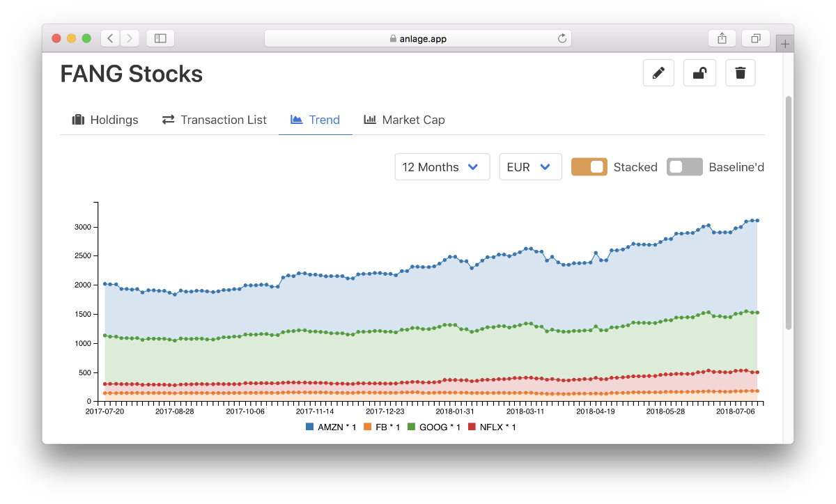Click the AMZN blue legend swatch
Image resolution: width=836 pixels, height=504 pixels.
coord(310,427)
